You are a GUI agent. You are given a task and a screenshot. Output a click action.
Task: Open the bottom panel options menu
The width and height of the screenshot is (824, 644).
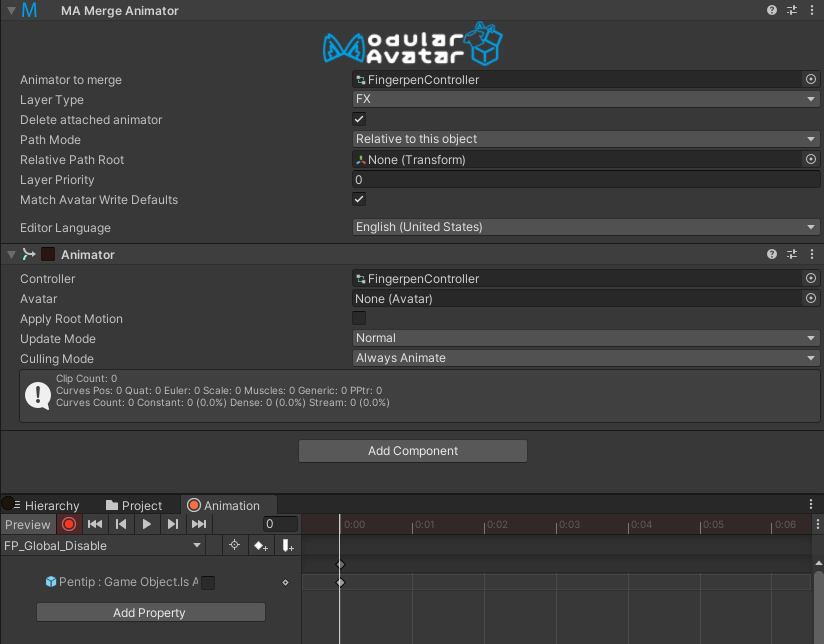pos(811,504)
